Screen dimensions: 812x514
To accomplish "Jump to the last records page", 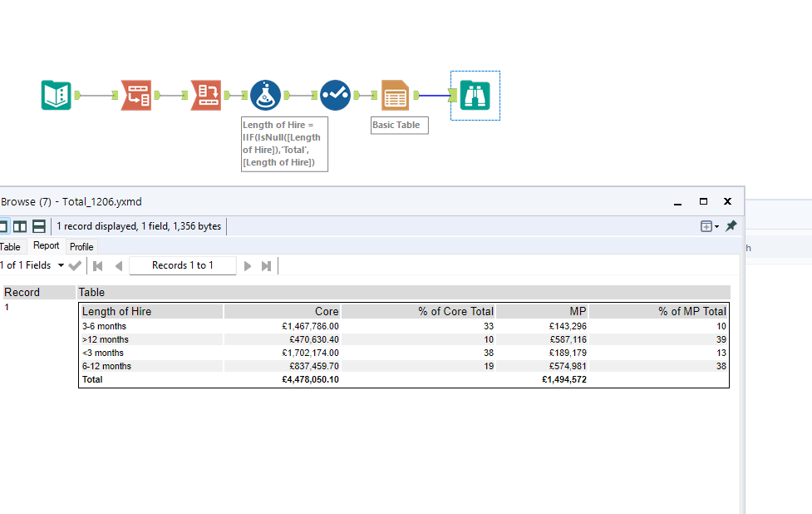I will (x=266, y=265).
